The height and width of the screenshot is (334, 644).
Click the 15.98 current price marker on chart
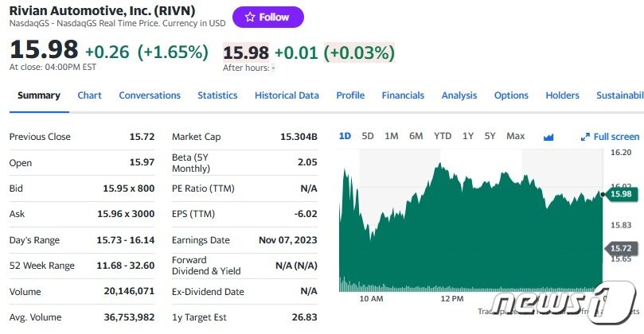pos(619,194)
